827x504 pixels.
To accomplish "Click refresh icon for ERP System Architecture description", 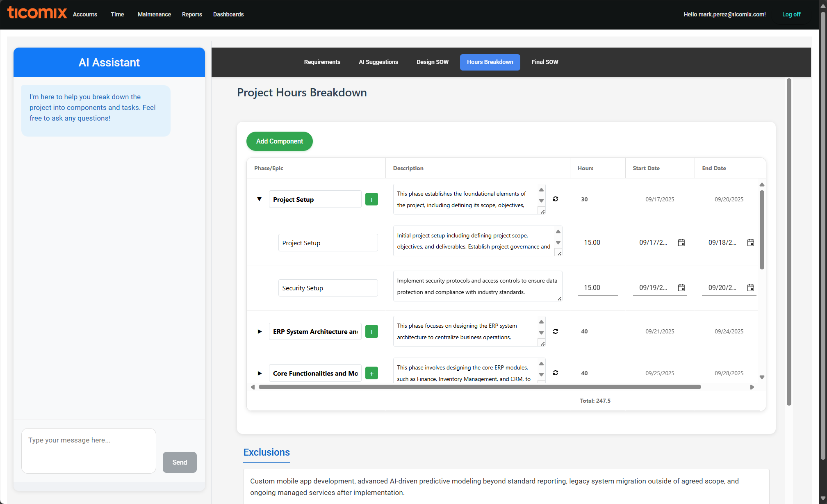I will [x=555, y=331].
